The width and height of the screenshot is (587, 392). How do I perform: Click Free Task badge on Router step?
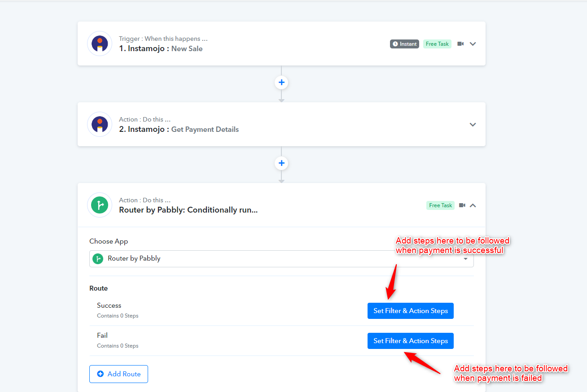pyautogui.click(x=440, y=205)
